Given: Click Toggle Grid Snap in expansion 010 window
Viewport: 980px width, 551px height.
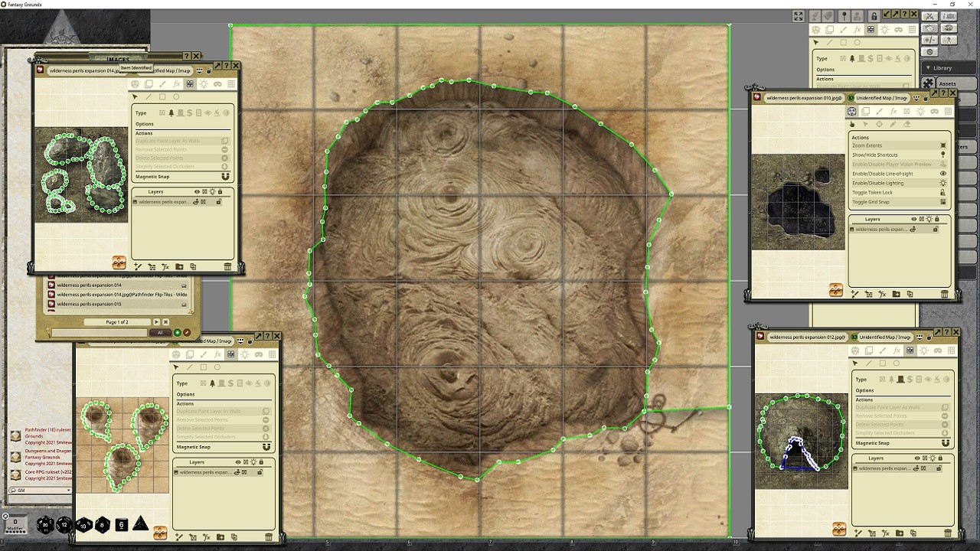Looking at the screenshot, I should coord(899,202).
